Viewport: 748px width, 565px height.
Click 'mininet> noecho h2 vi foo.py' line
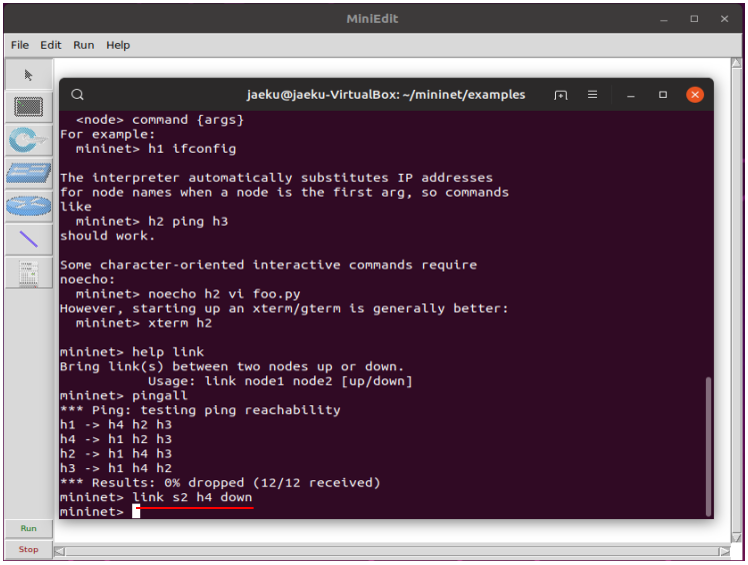[188, 293]
